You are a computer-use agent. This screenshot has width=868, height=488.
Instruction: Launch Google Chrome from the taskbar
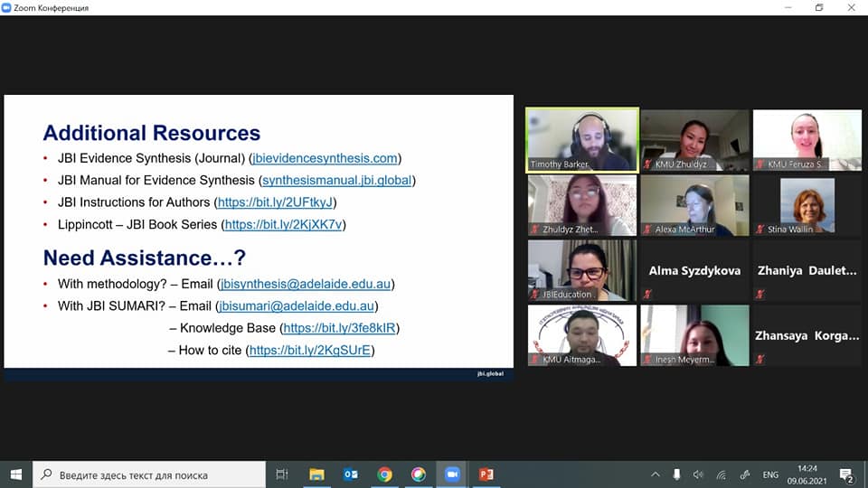pyautogui.click(x=384, y=474)
